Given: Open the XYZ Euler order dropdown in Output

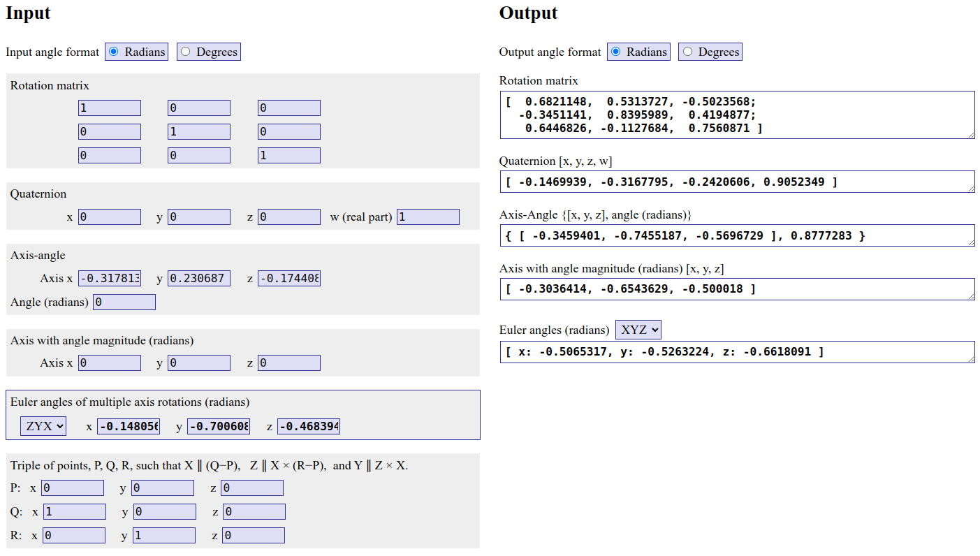Looking at the screenshot, I should [638, 330].
